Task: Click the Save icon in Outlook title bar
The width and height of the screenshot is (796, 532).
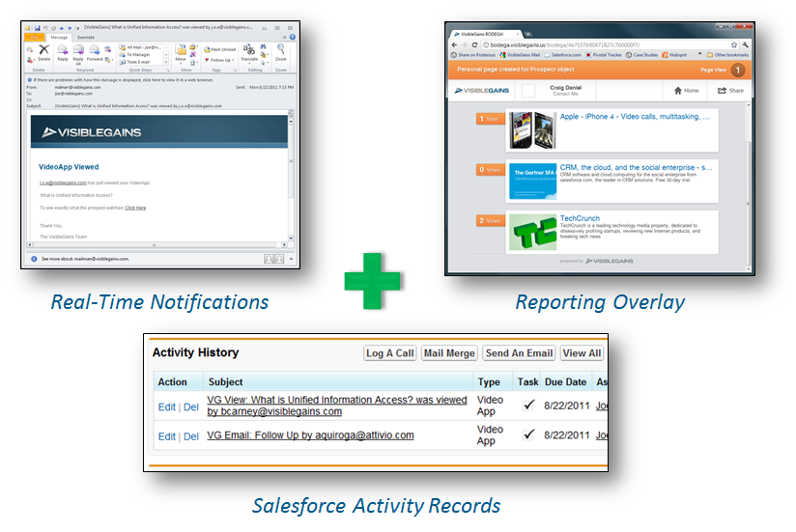Action: 37,28
